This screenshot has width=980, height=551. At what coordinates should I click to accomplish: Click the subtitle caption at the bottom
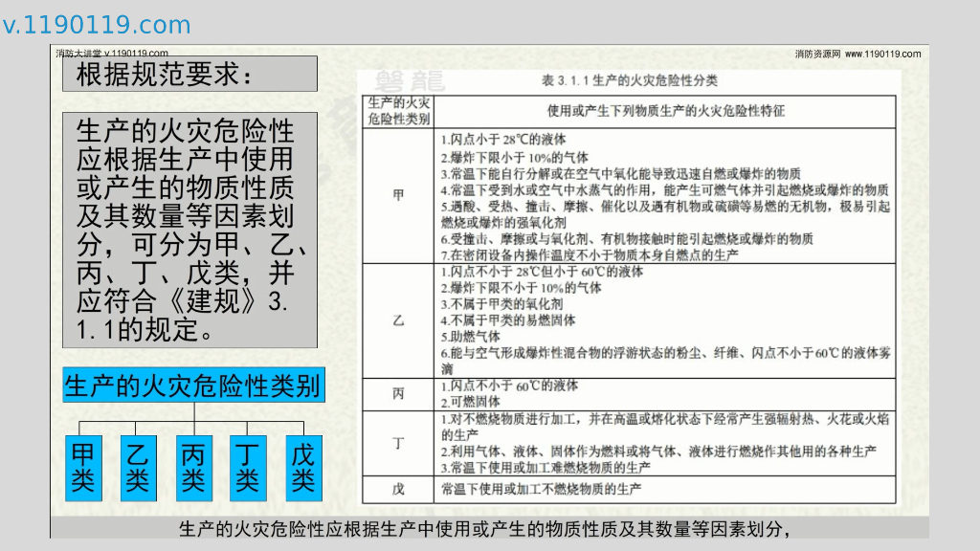coord(485,530)
